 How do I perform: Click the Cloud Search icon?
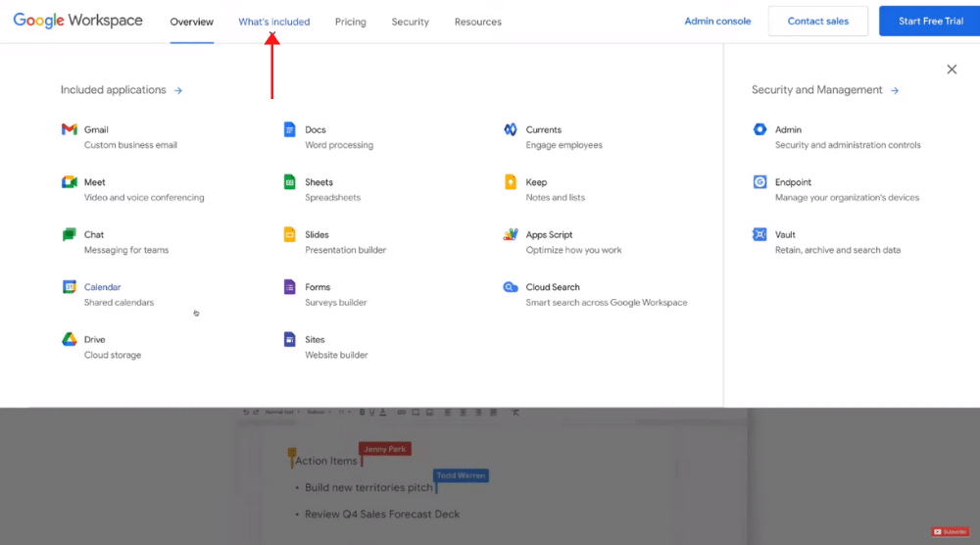pos(510,287)
